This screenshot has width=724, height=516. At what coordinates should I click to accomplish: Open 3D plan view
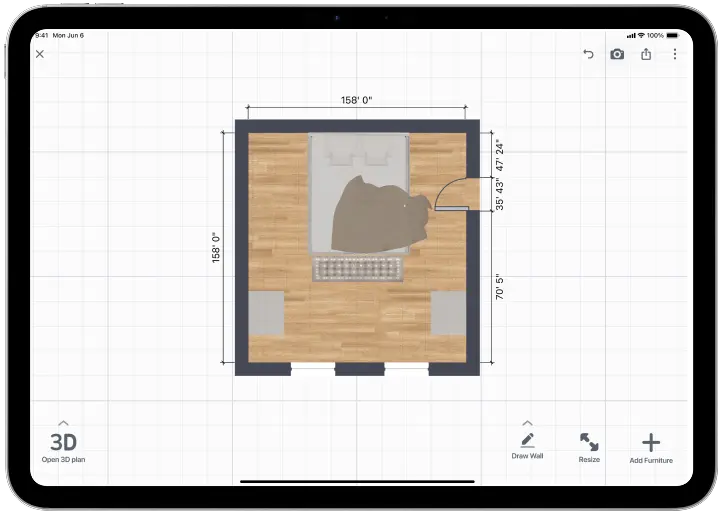[x=63, y=447]
